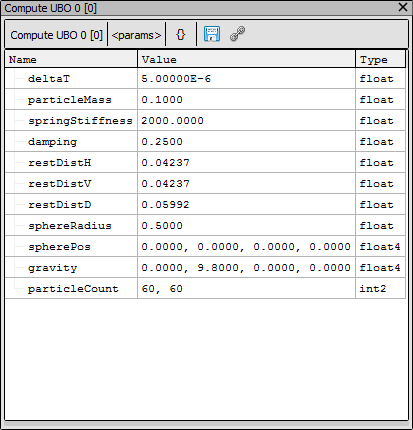
Task: Click the spherePos float4 value cell
Action: pos(247,247)
